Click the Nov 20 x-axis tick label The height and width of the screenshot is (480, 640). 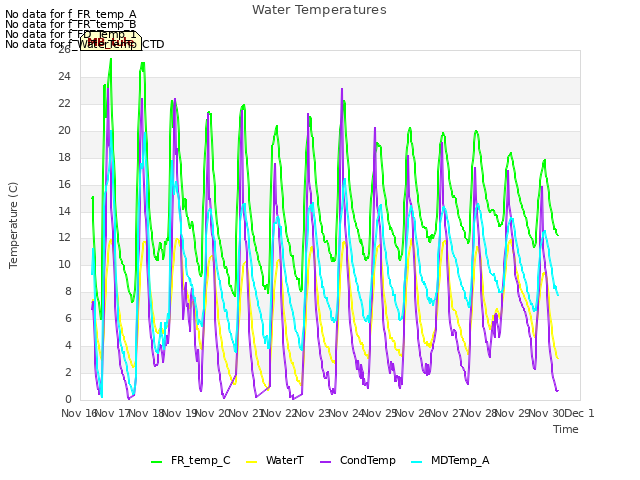point(213,413)
